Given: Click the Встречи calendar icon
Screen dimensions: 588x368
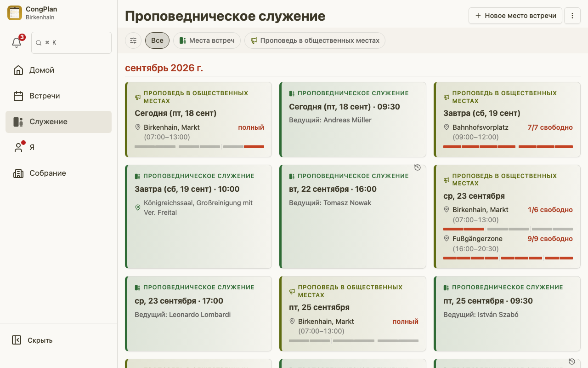Looking at the screenshot, I should tap(18, 96).
